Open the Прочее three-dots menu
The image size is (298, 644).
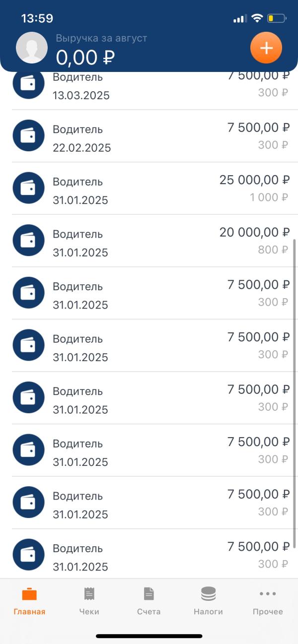(268, 601)
